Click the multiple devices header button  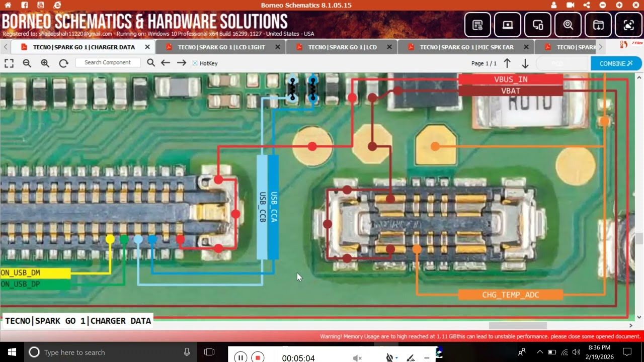538,25
